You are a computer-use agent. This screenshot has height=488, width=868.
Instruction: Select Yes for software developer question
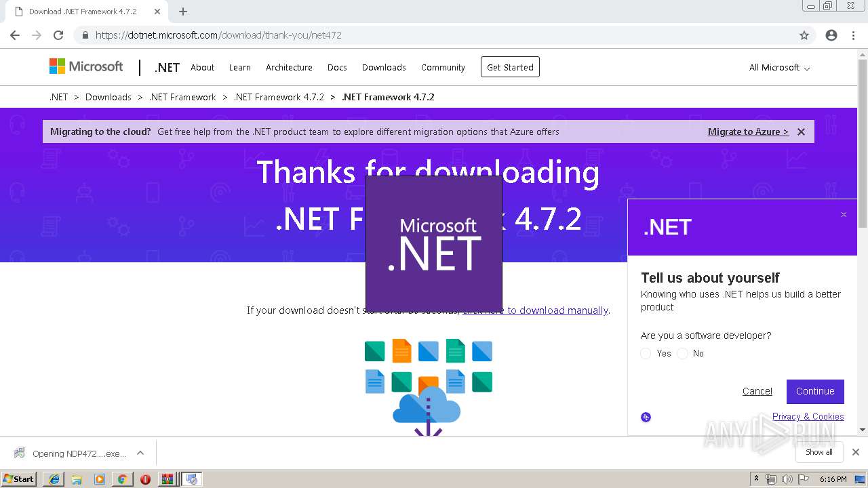pyautogui.click(x=646, y=354)
